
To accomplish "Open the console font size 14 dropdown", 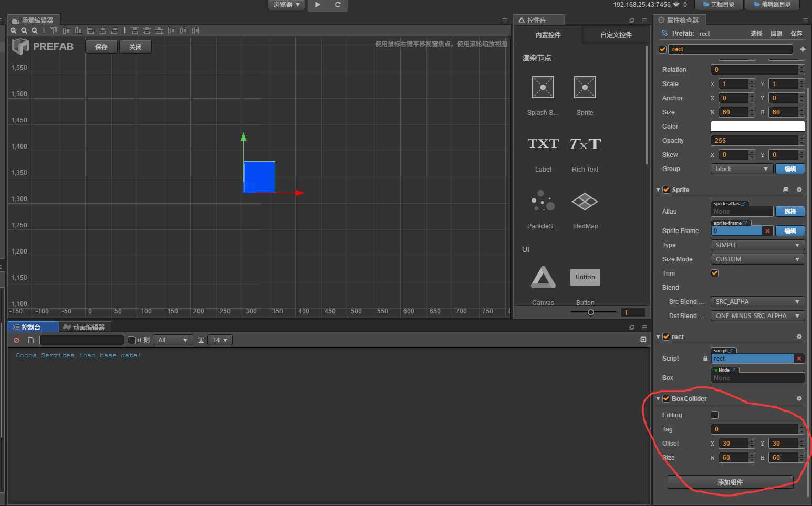I will coord(220,340).
